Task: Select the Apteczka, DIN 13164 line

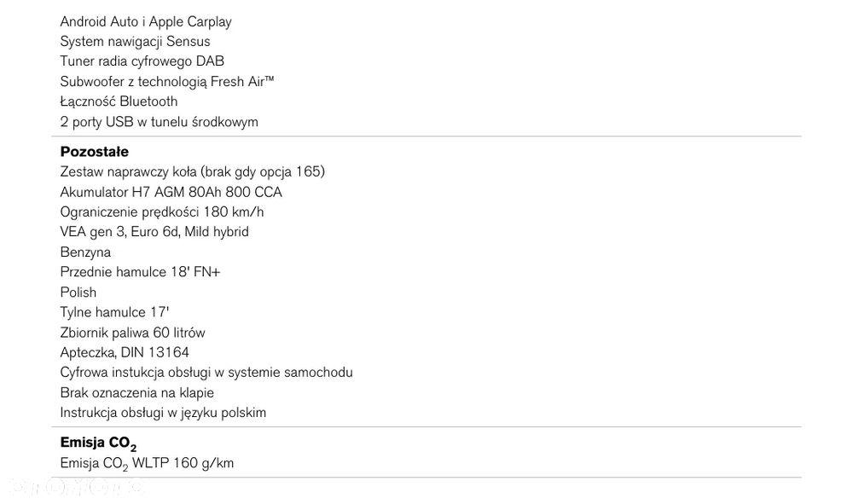Action: pyautogui.click(x=125, y=352)
